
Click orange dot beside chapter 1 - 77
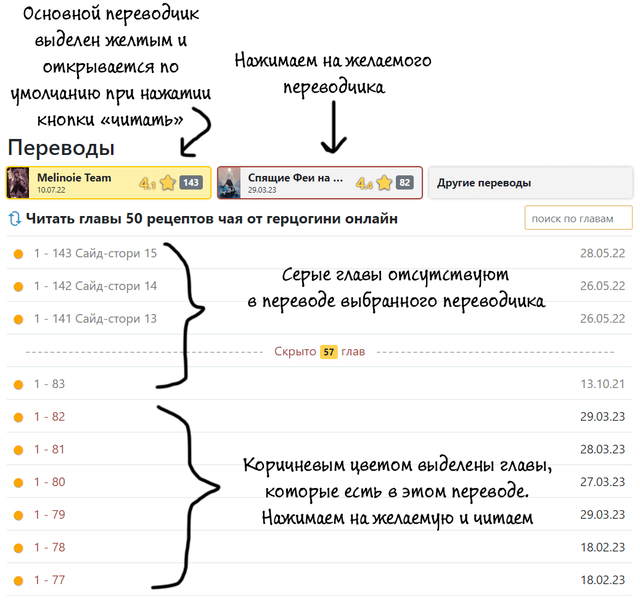(18, 580)
